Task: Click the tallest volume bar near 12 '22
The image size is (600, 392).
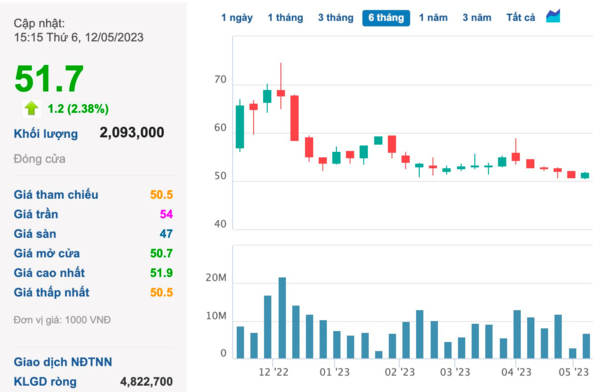Action: pyautogui.click(x=282, y=318)
